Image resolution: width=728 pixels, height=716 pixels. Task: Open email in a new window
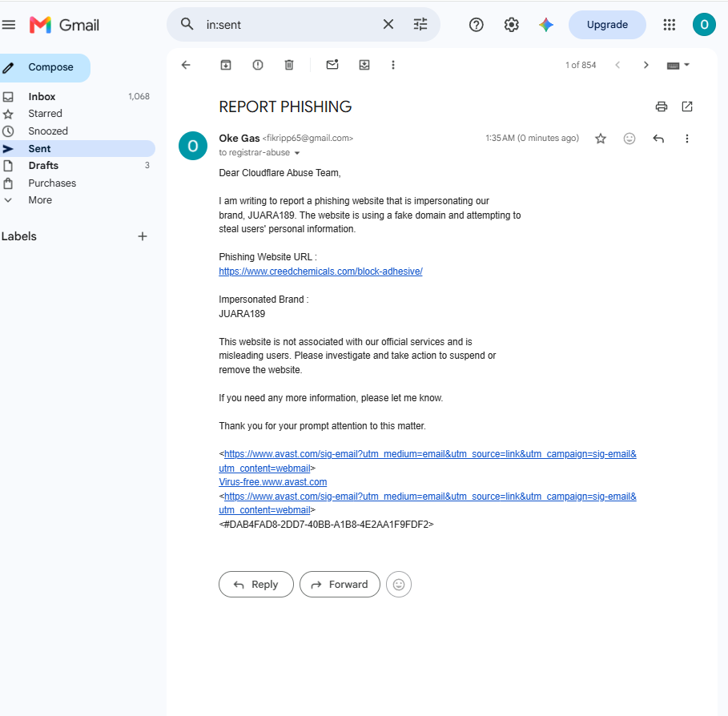[687, 107]
